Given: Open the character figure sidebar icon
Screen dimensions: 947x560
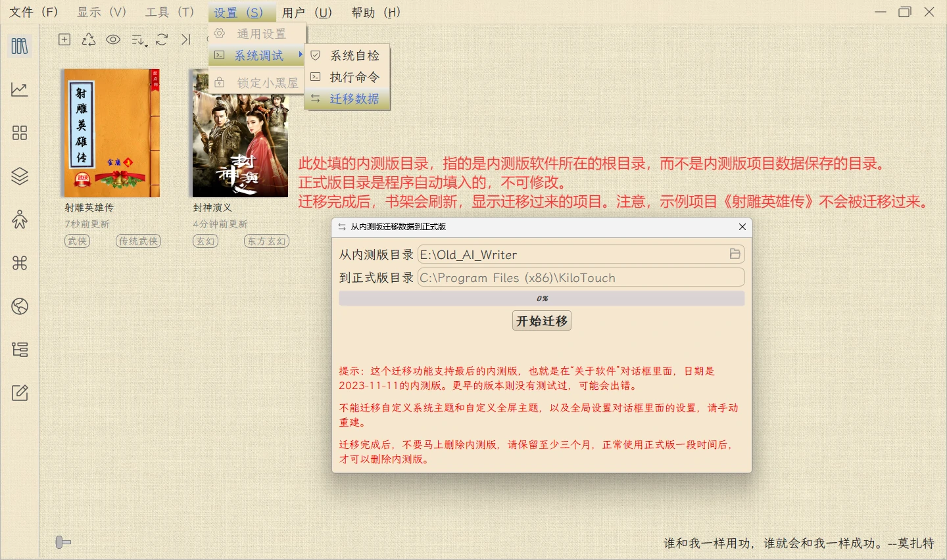Looking at the screenshot, I should tap(20, 220).
